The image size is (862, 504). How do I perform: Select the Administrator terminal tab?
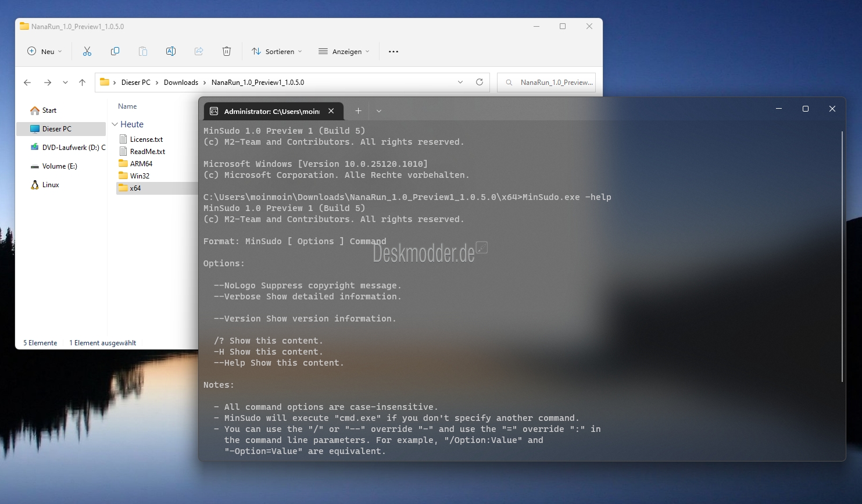[x=274, y=111]
